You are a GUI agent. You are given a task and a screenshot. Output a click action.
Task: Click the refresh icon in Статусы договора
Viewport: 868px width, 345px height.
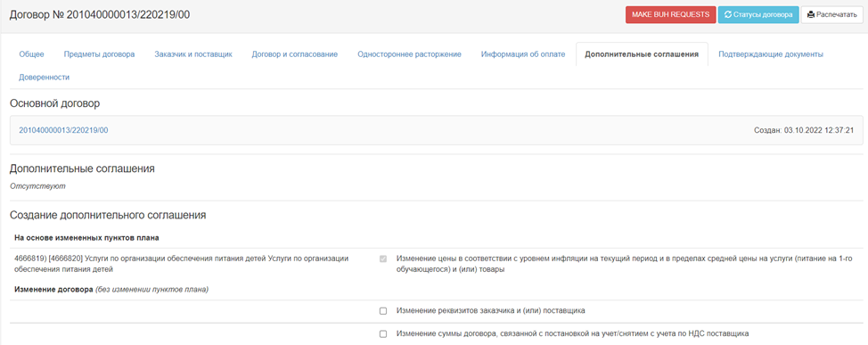tap(728, 14)
